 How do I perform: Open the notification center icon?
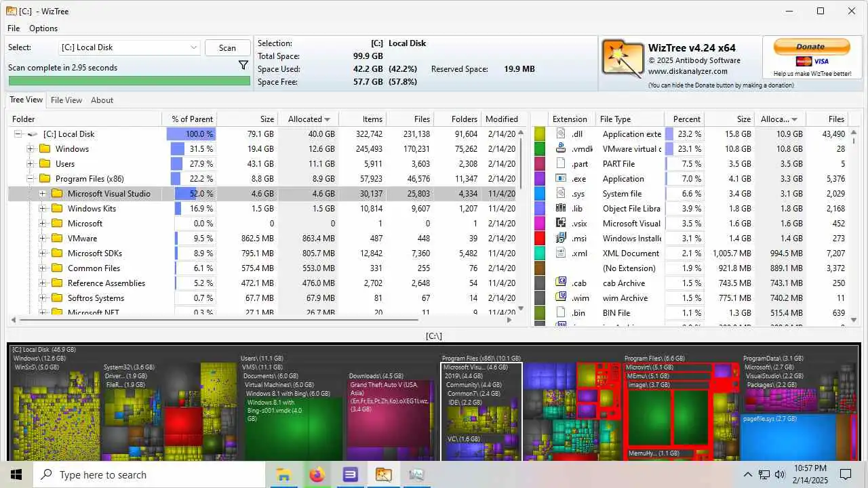click(x=846, y=474)
